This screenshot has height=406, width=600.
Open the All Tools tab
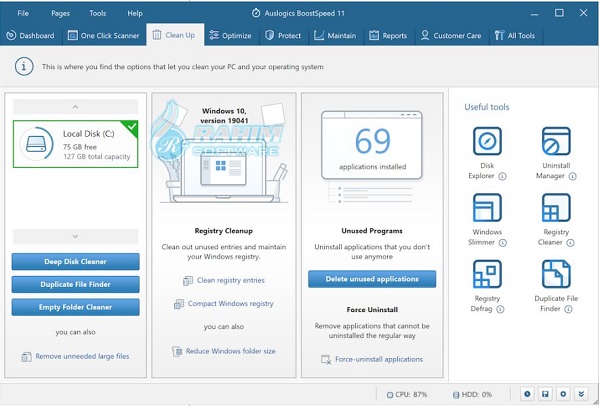(515, 36)
